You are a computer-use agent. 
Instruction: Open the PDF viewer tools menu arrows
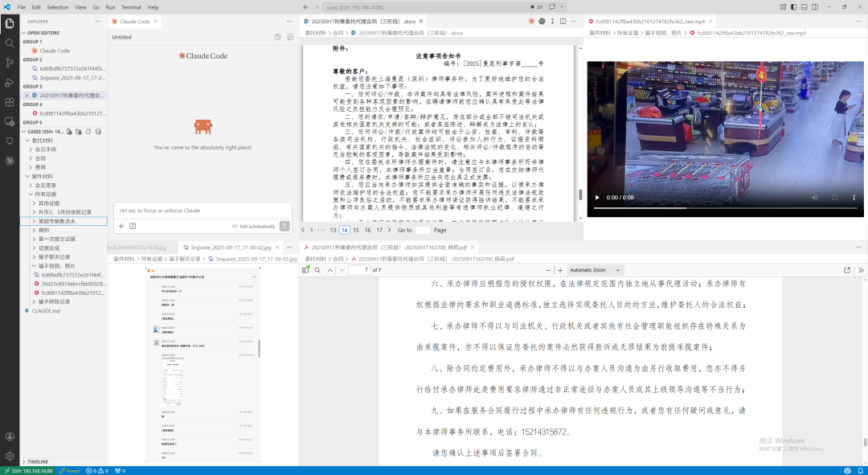click(861, 270)
